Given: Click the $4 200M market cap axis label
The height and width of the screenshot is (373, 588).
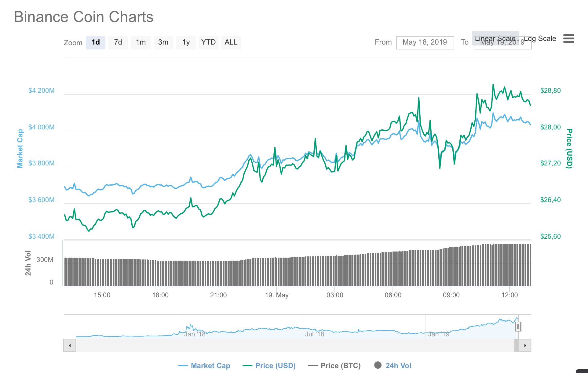Looking at the screenshot, I should coord(42,91).
